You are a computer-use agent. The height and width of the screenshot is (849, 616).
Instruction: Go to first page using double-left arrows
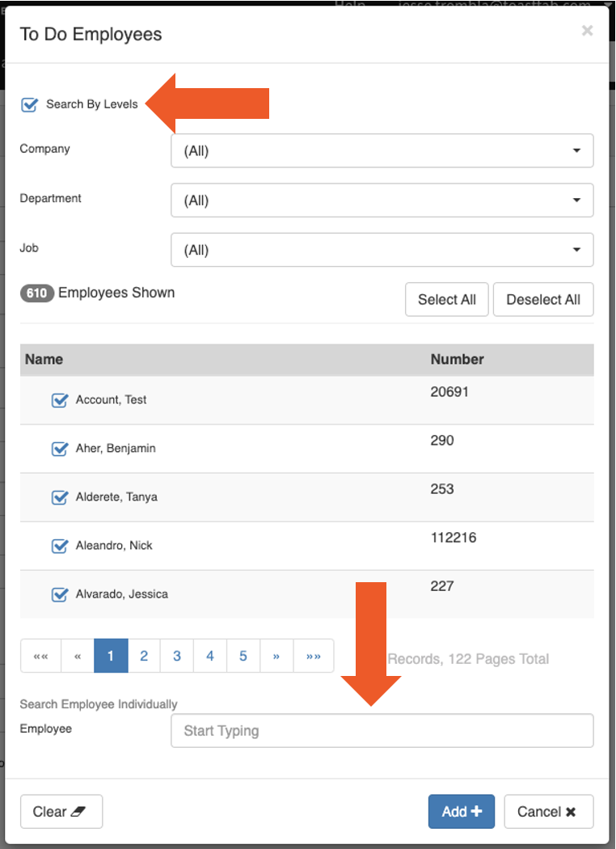pos(40,656)
